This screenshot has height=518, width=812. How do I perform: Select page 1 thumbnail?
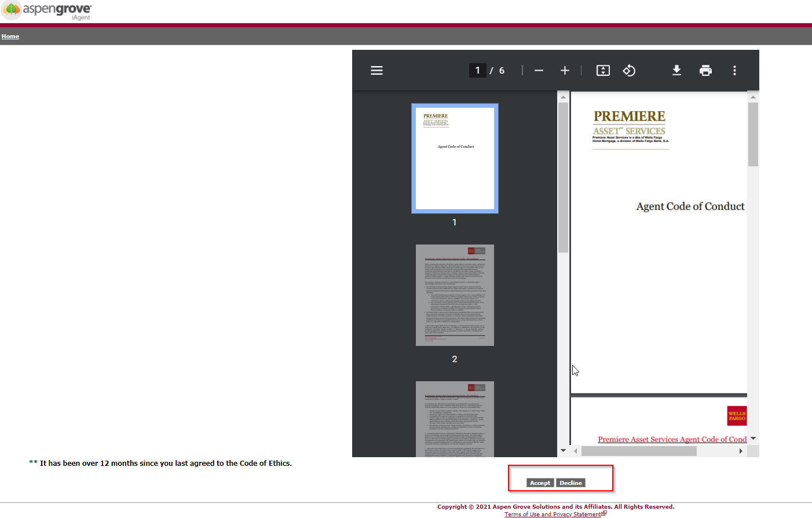[x=455, y=158]
